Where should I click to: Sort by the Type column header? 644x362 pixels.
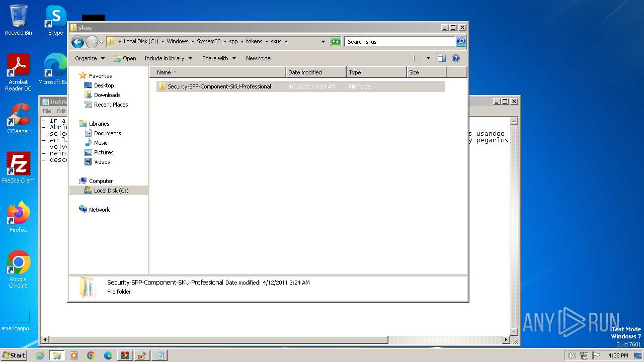tap(376, 72)
